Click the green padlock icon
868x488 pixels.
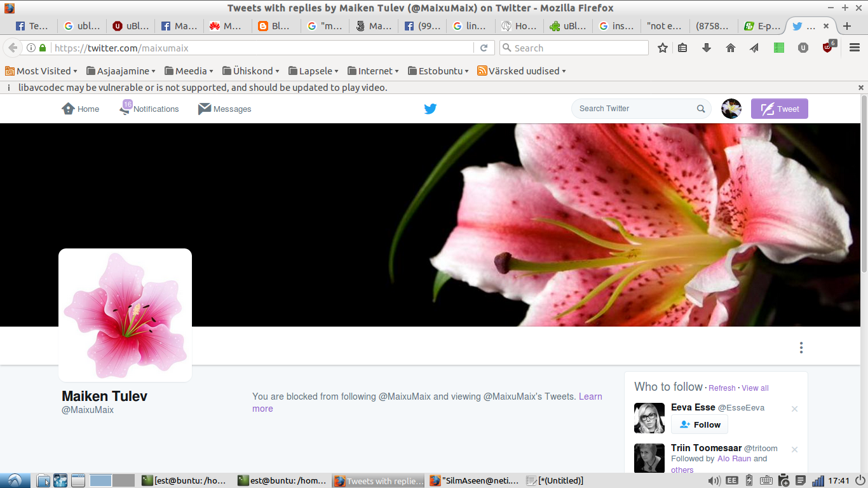click(43, 48)
